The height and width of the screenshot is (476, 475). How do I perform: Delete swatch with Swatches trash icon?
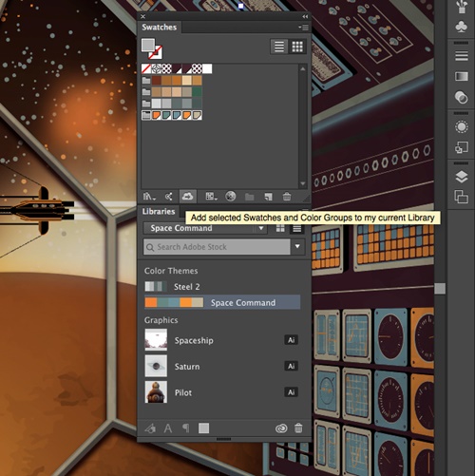(x=287, y=197)
